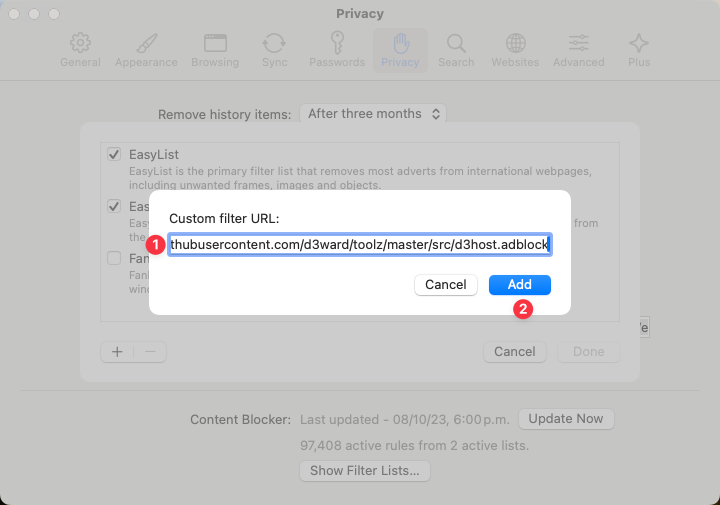Screen dimensions: 720x505
Task: Click Cancel in the filter lists sheet
Action: [515, 352]
